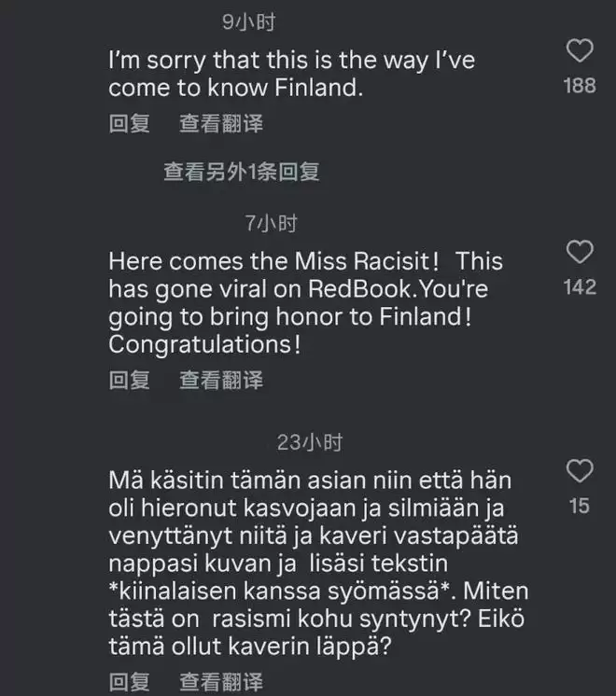
Task: Reply (回复) to the "I'm sorry" comment
Action: pos(129,123)
